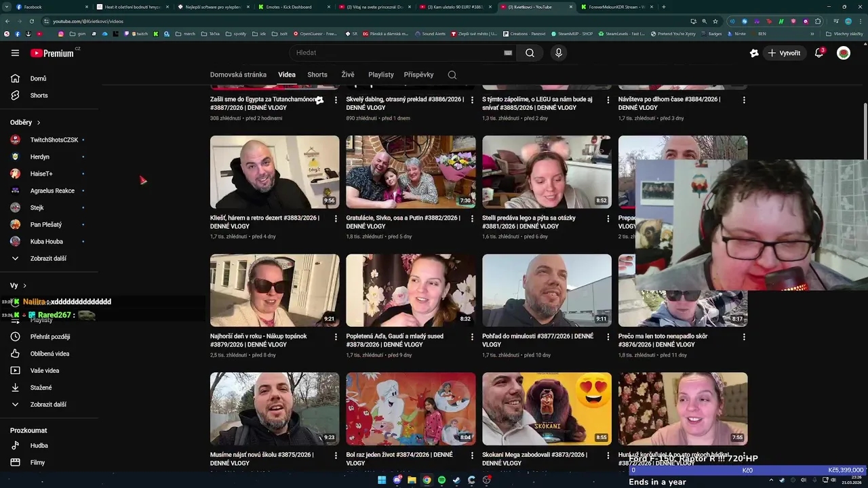Open options menu for Stelli predáva lego video
868x488 pixels.
pyautogui.click(x=608, y=218)
